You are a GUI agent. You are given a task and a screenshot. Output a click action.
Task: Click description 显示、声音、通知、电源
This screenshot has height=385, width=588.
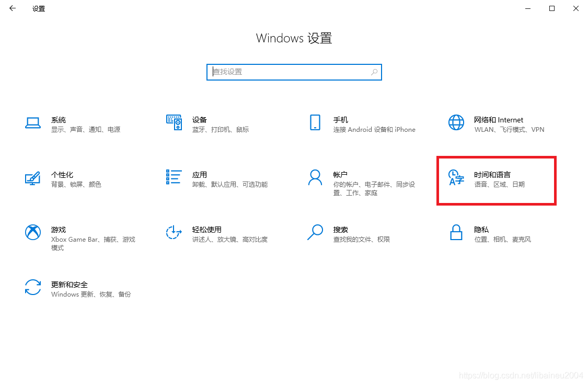tap(86, 129)
